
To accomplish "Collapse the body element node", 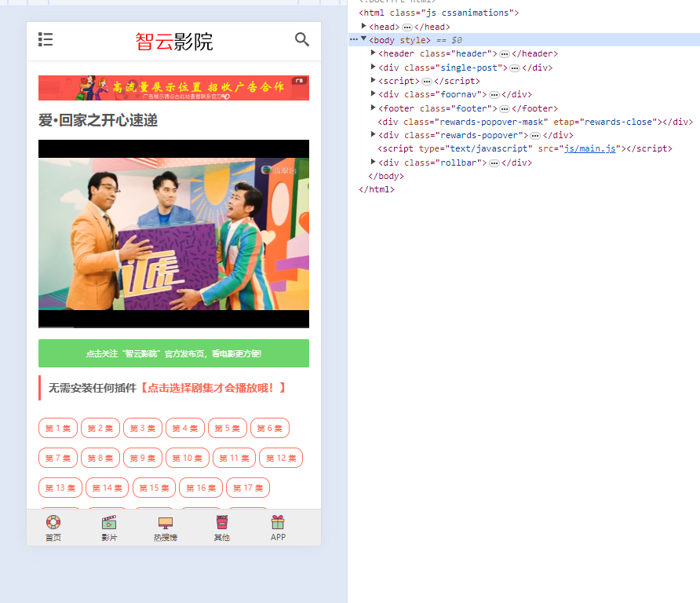I will (364, 38).
